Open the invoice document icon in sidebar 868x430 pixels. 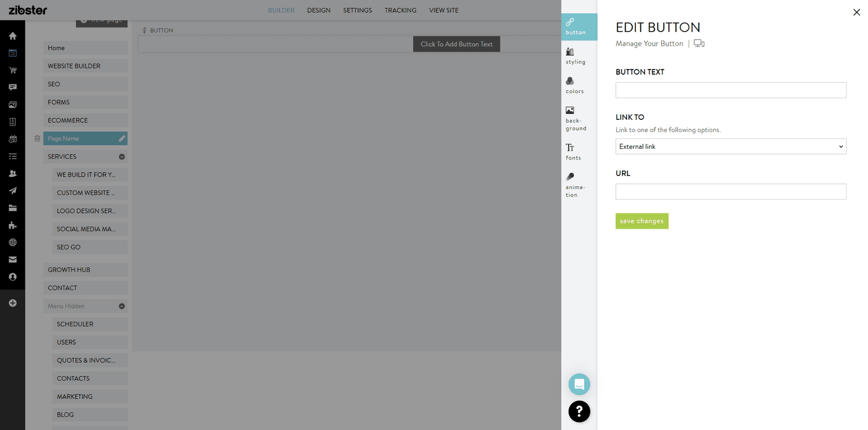point(12,122)
